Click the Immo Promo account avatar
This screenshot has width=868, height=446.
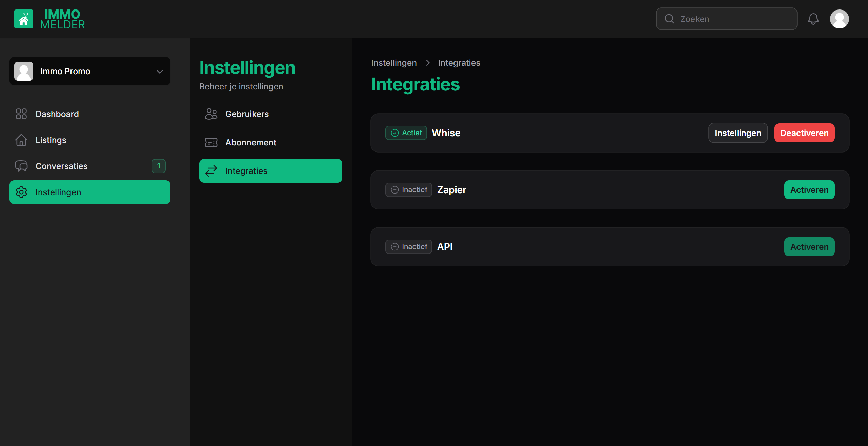[24, 71]
